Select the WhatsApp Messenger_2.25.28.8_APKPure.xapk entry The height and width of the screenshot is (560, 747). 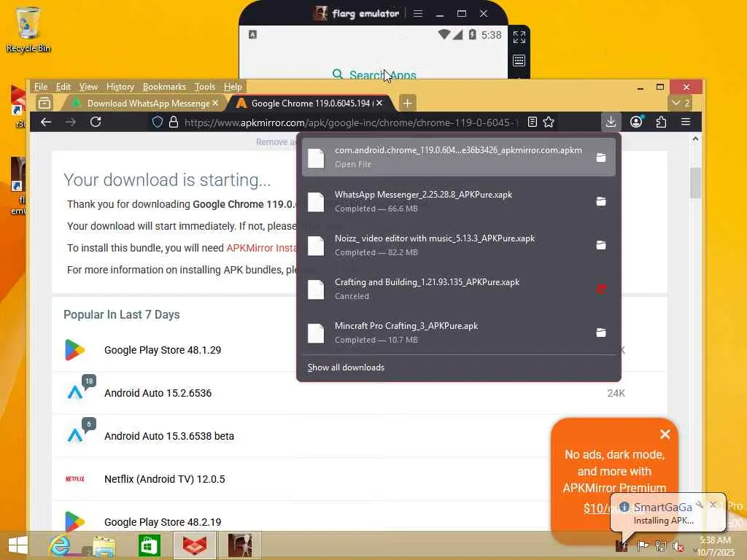click(x=458, y=201)
